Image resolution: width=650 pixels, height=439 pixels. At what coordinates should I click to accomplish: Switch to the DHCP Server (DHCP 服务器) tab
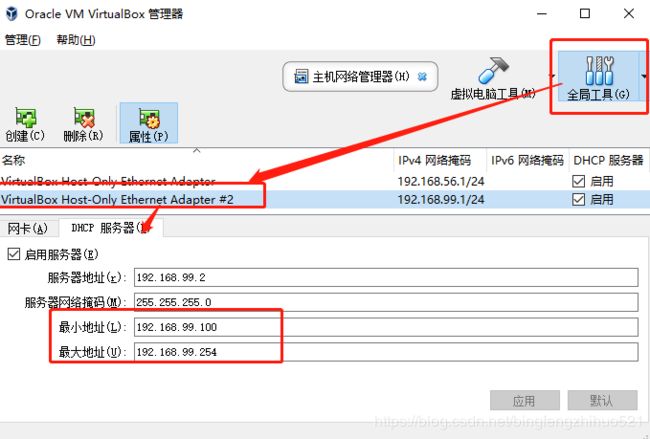pos(110,228)
